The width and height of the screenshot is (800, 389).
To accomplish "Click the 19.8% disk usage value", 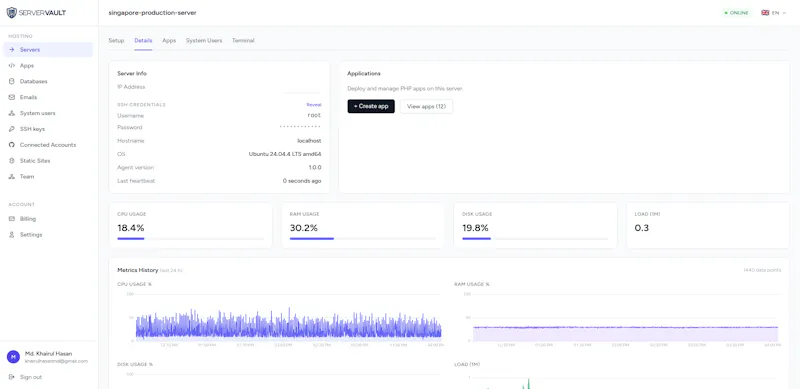I will pos(476,228).
